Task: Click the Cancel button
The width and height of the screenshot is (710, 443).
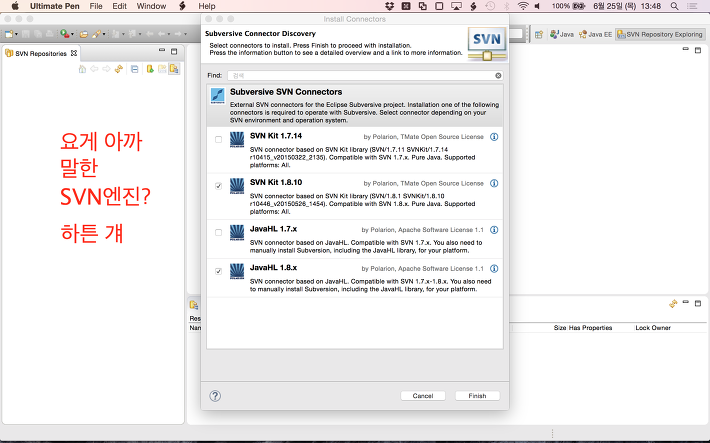Action: click(x=423, y=396)
